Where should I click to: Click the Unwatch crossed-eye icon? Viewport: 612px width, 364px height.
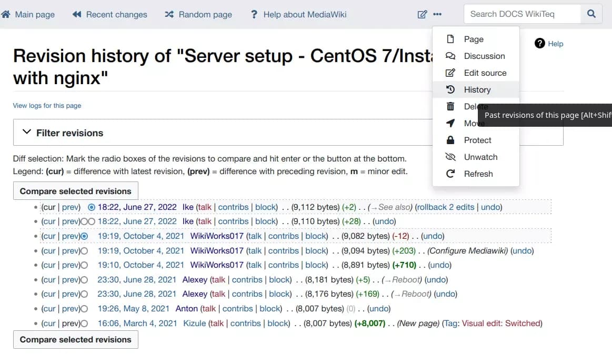[x=451, y=157]
